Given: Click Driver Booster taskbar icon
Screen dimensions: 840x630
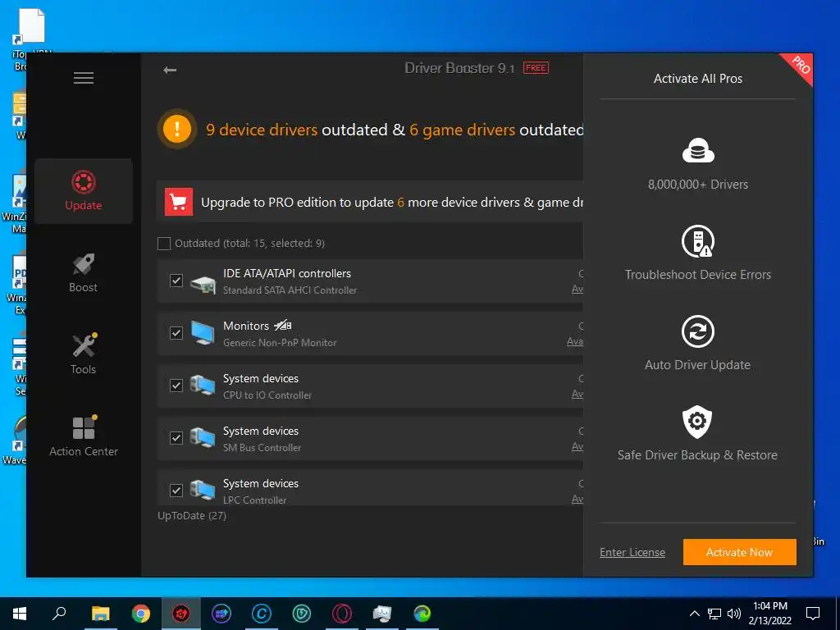Looking at the screenshot, I should 181,614.
